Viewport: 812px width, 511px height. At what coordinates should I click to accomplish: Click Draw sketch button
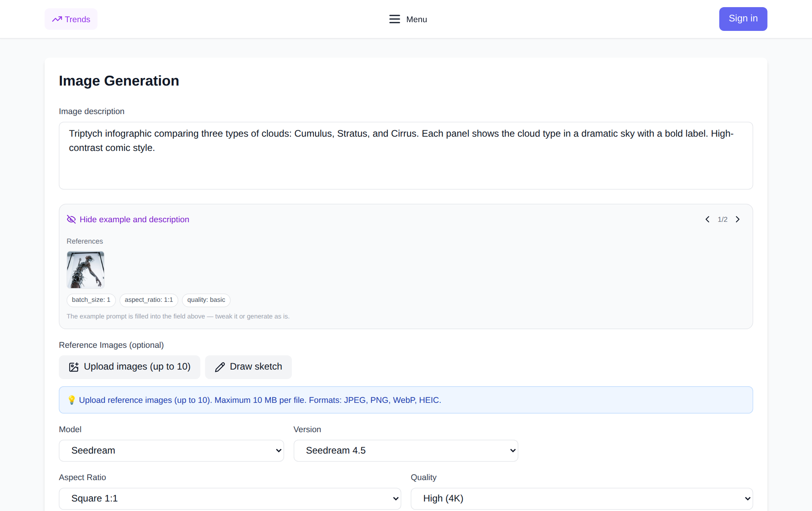(x=248, y=367)
